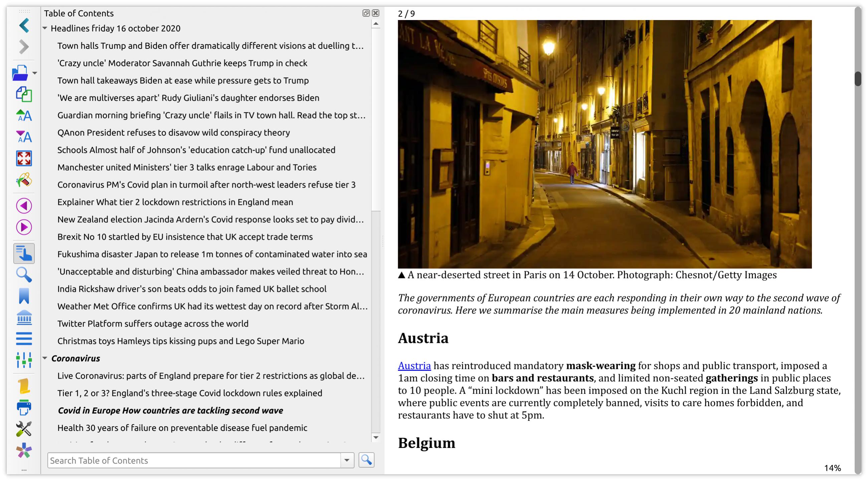
Task: Print the book with the printer icon
Action: tap(24, 407)
